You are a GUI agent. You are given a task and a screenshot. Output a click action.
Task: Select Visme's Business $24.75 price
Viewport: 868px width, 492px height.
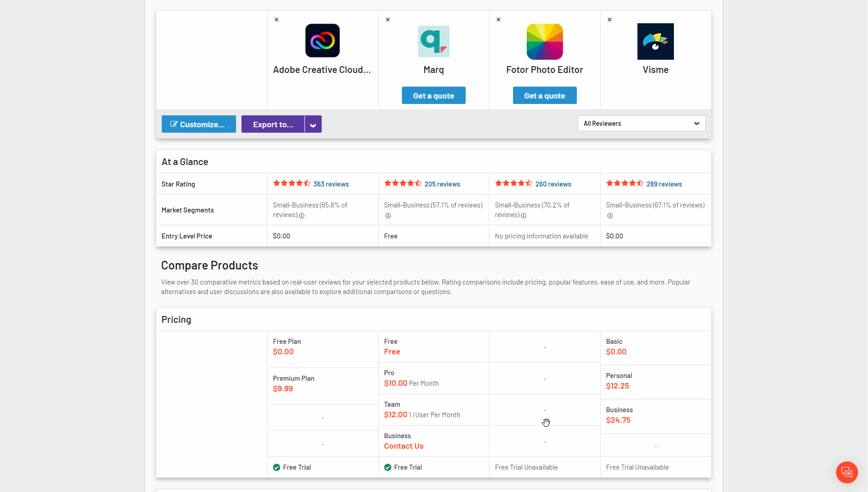618,420
